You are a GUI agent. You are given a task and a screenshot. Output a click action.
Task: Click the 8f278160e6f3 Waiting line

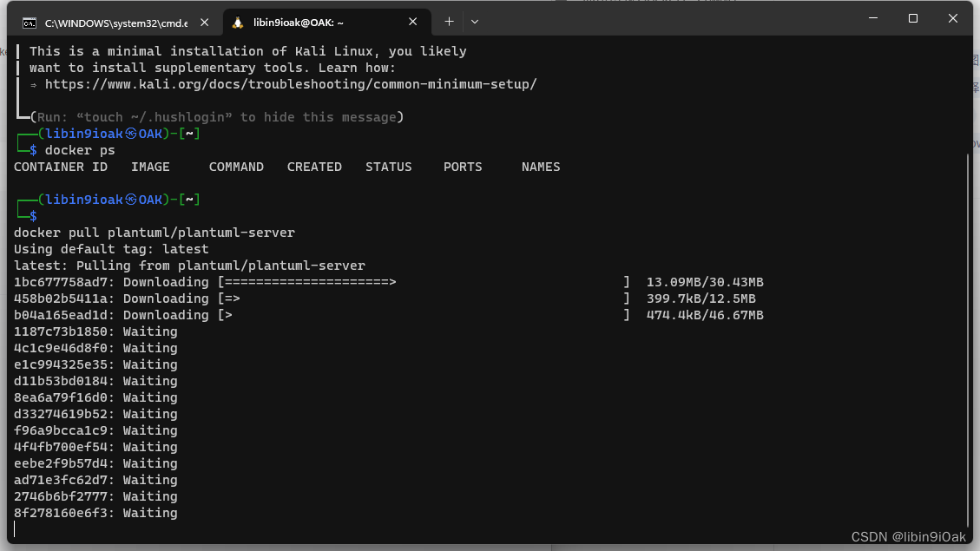point(95,513)
